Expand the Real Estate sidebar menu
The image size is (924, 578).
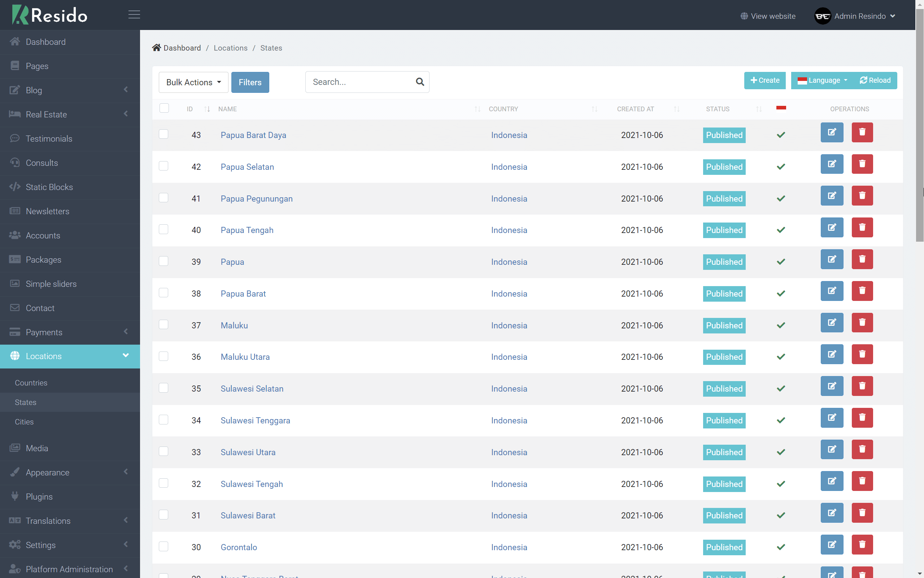point(70,114)
